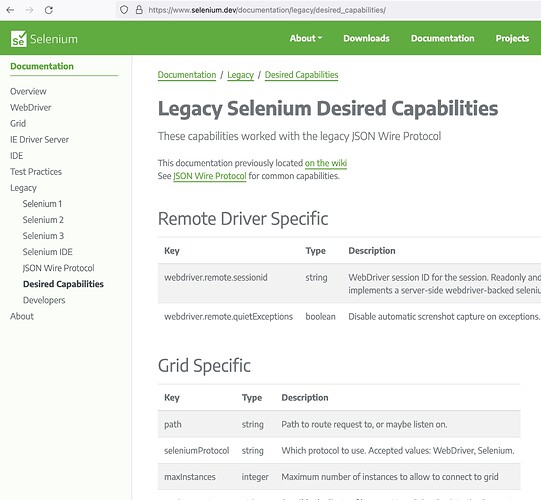Select Desired Capabilities sidebar item
The width and height of the screenshot is (541, 500).
(63, 284)
